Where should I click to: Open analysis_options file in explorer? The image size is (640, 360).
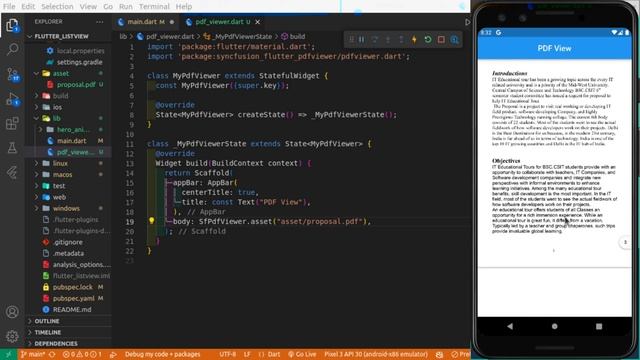point(82,264)
